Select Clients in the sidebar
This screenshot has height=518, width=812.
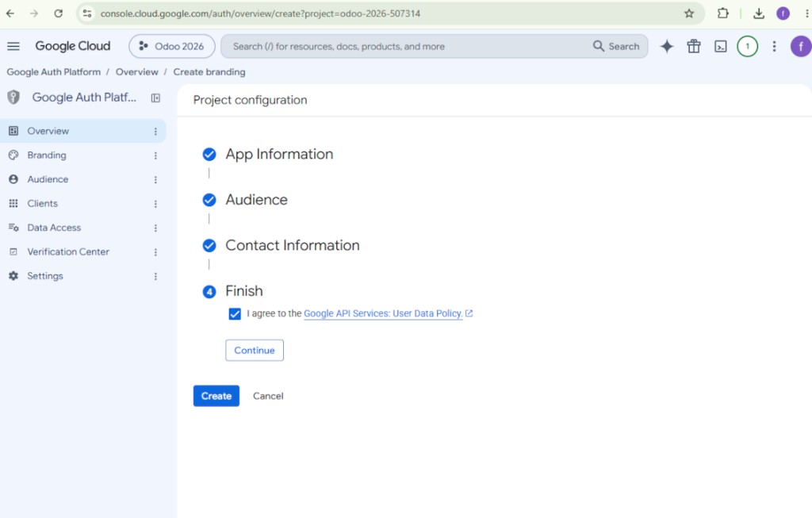click(82, 204)
